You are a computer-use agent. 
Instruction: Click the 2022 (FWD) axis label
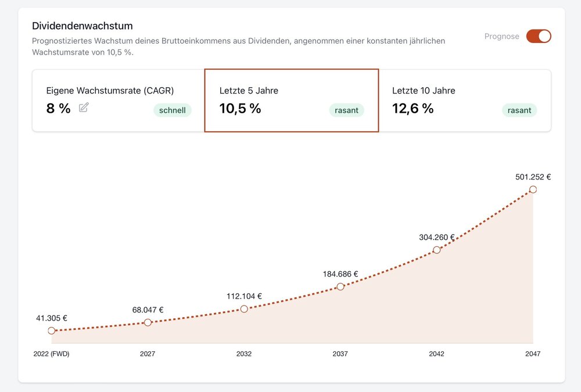point(52,354)
